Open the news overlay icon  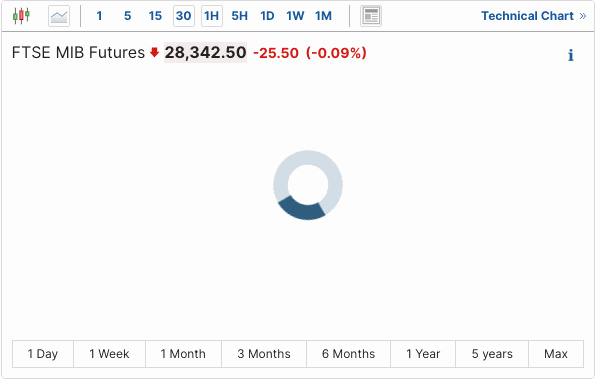371,16
